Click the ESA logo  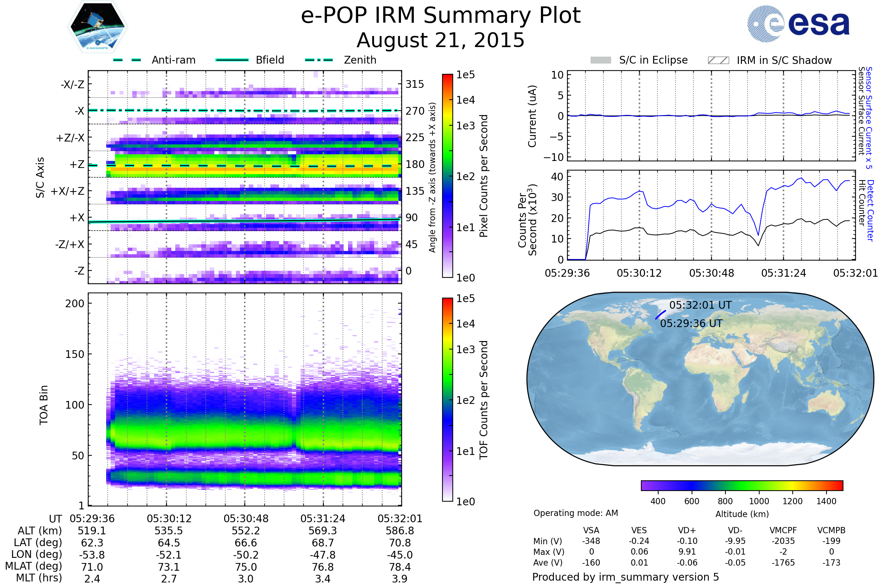pos(798,24)
